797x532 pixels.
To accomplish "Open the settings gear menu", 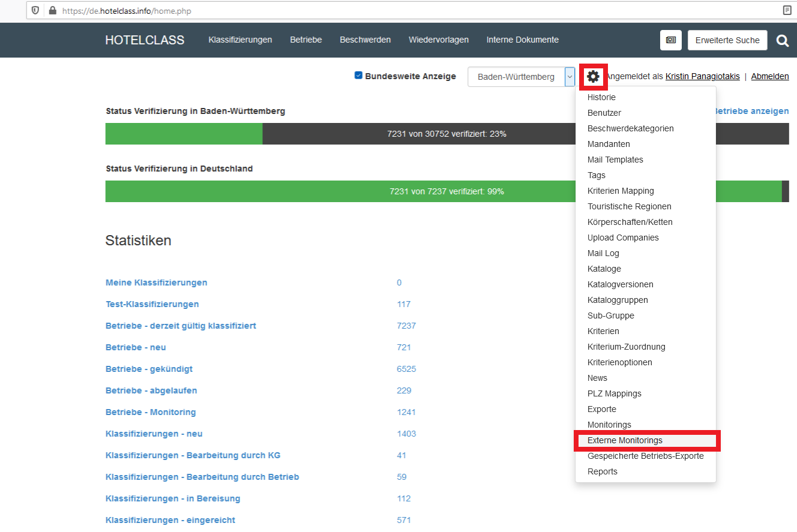I will tap(593, 76).
